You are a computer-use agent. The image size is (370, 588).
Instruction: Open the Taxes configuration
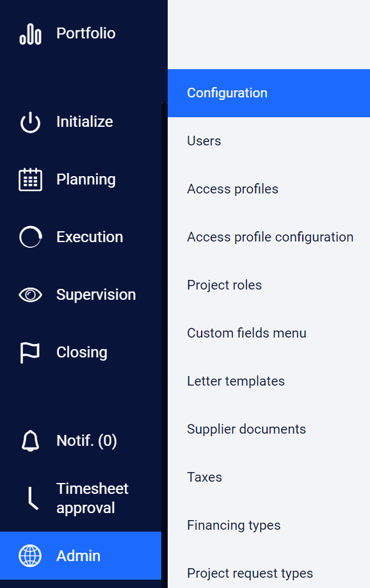[204, 477]
